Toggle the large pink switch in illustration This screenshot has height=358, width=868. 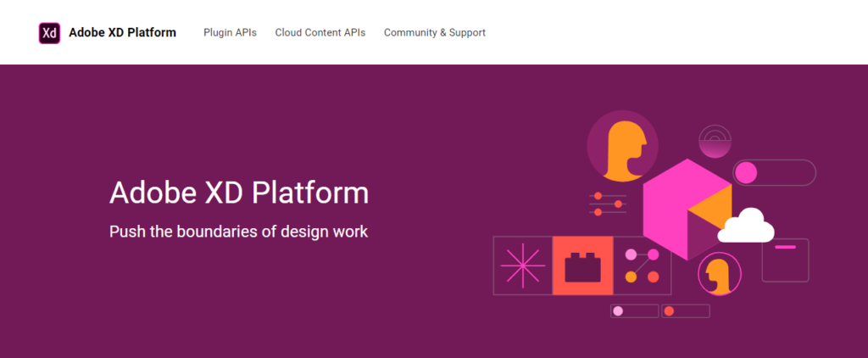(x=773, y=173)
